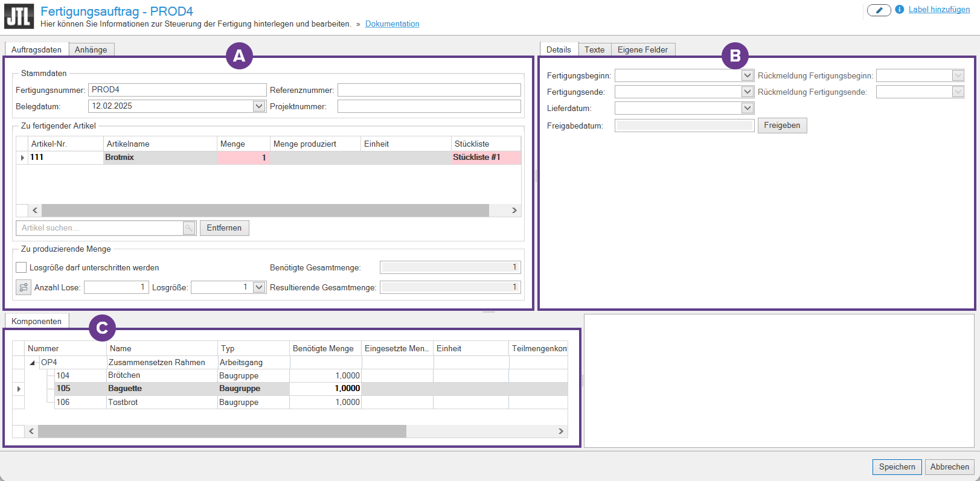Collapse the OP4 tree node
Image resolution: width=980 pixels, height=481 pixels.
(x=33, y=363)
